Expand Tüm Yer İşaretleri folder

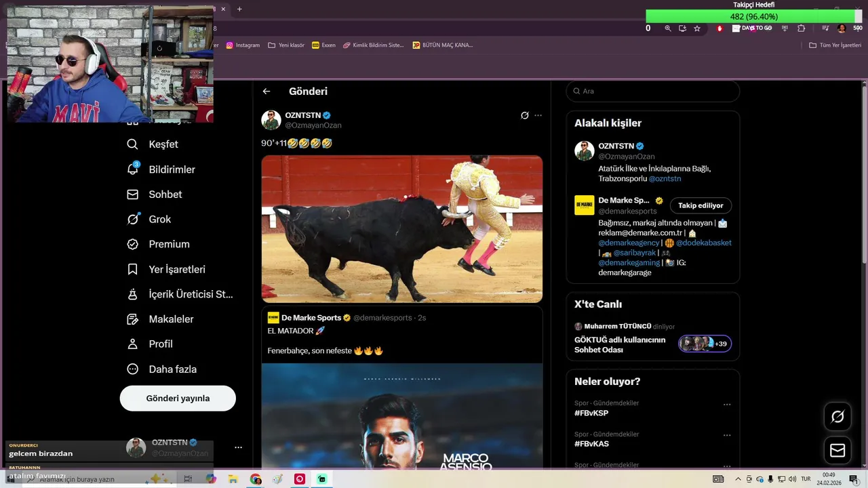[x=835, y=45]
